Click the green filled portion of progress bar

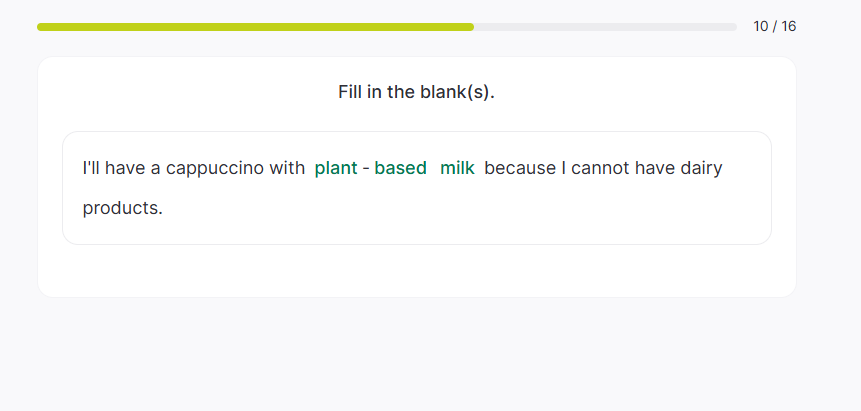click(x=255, y=27)
